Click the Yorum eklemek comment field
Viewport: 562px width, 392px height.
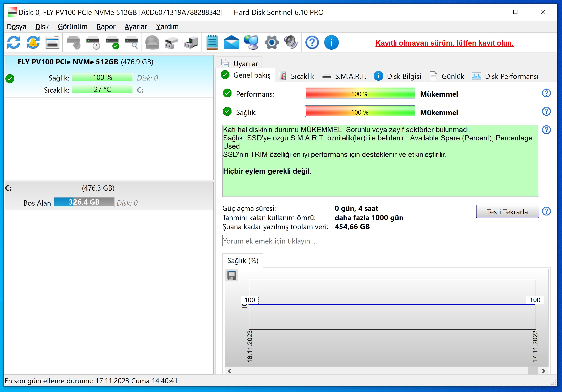coord(380,241)
